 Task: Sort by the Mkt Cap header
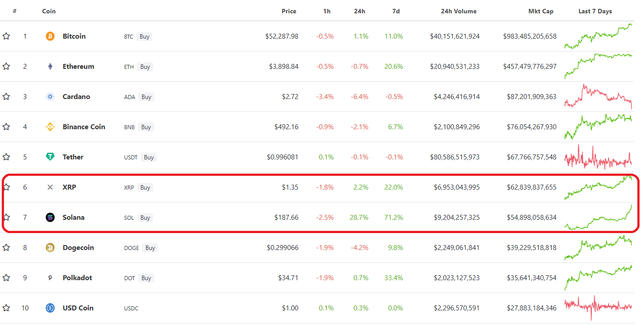point(541,11)
